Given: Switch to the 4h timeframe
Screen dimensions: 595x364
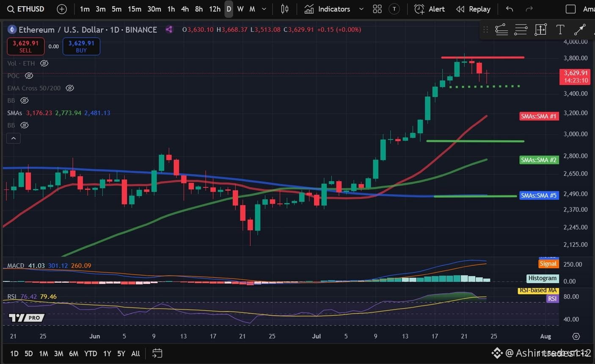Looking at the screenshot, I should click(185, 9).
